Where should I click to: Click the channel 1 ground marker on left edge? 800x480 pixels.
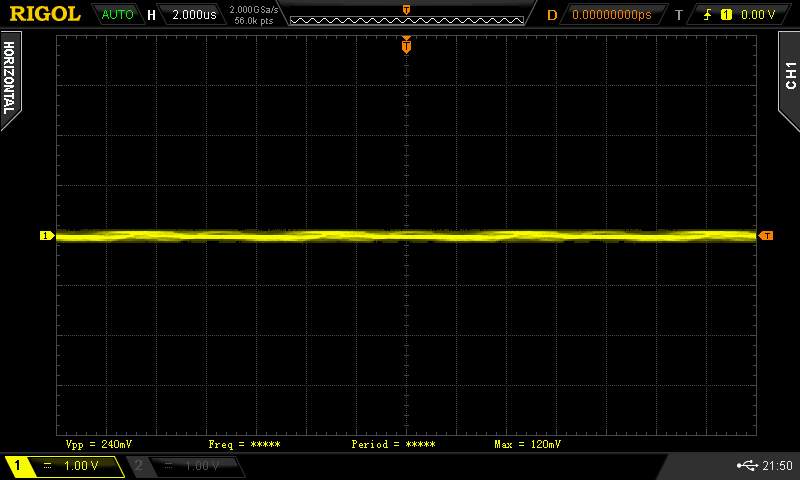(x=46, y=236)
